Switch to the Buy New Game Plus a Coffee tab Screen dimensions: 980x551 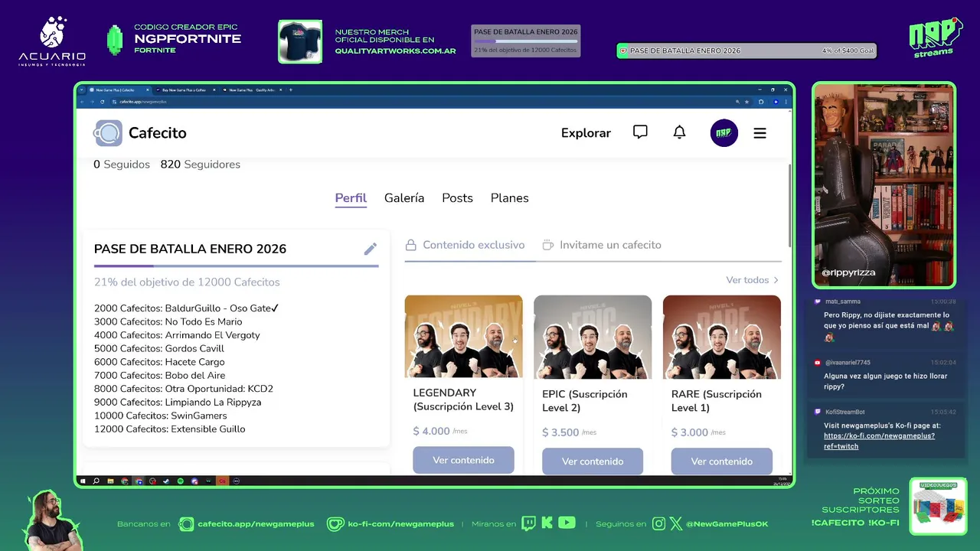click(x=185, y=90)
